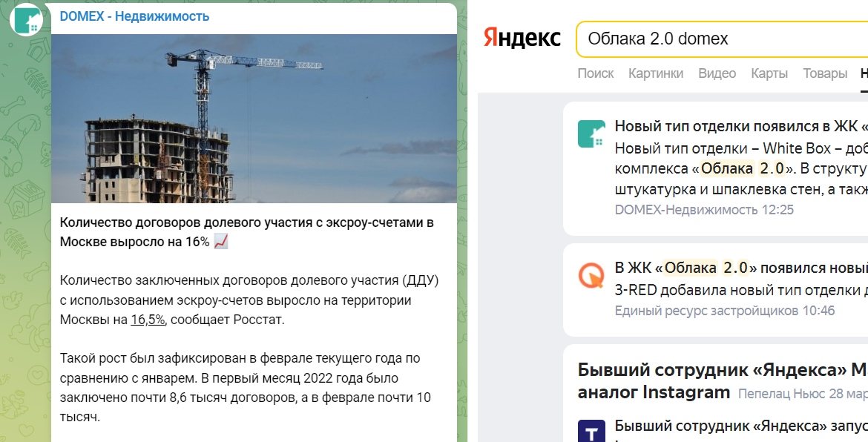
Task: Click the purple T source icon at the bottom
Action: coord(591,432)
